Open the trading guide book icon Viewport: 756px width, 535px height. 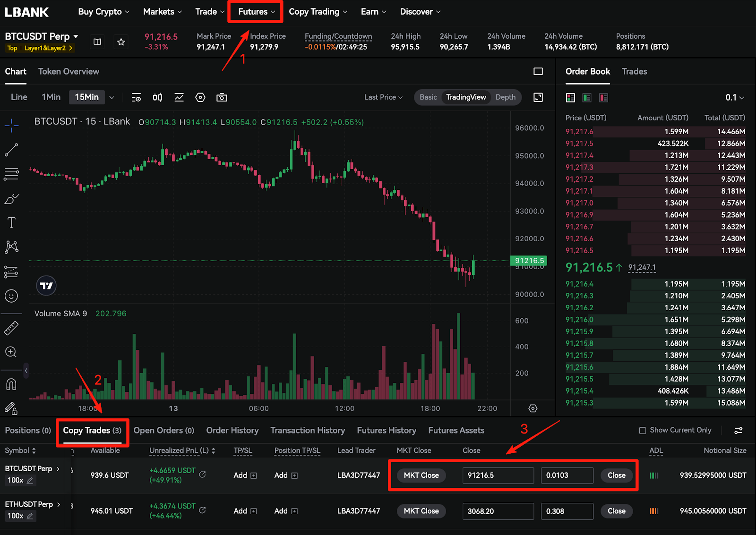pos(97,42)
